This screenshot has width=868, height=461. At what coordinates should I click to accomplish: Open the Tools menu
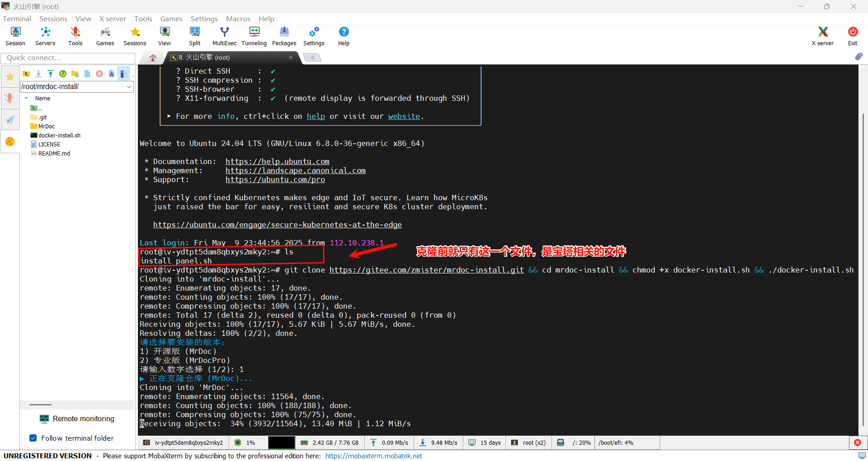pyautogui.click(x=143, y=19)
